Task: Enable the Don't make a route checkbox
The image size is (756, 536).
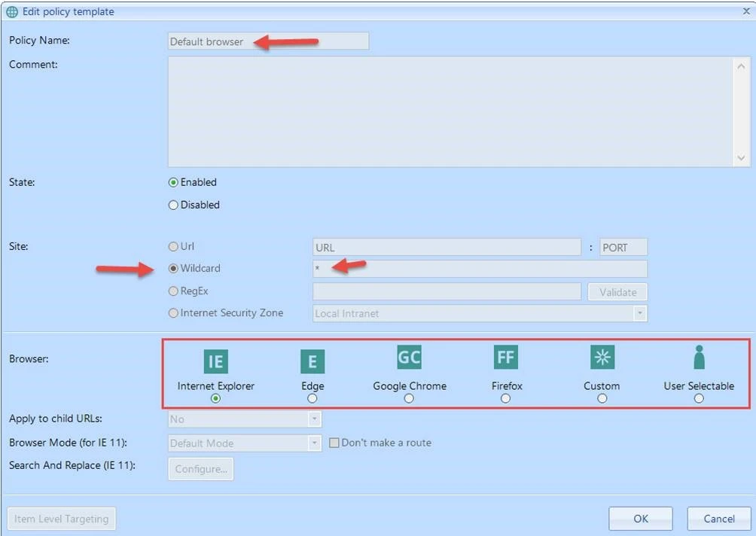Action: coord(335,443)
